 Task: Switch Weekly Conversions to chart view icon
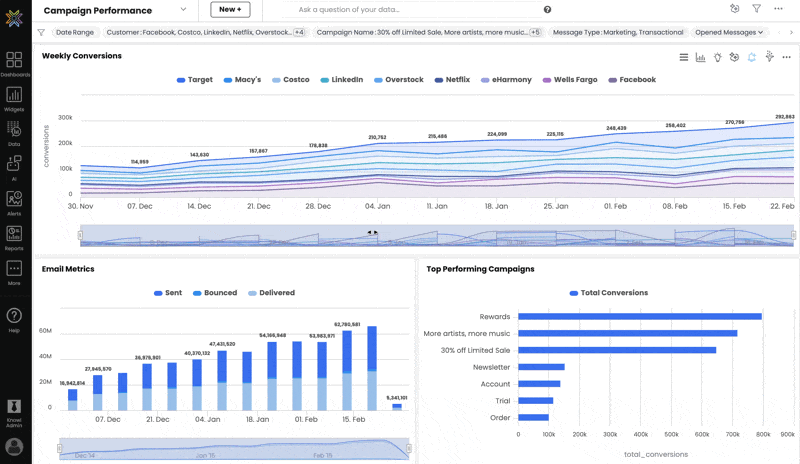click(x=701, y=57)
